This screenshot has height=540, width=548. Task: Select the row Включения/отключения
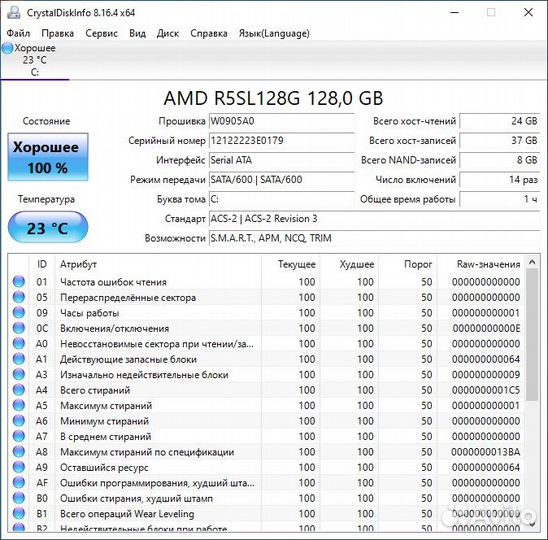click(x=267, y=328)
